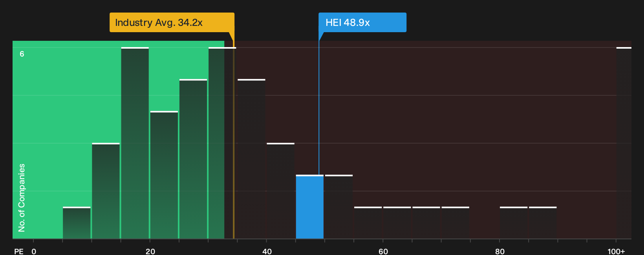Click the 20-25 PE histogram bar
Viewport: 644px width, 255px height.
164,175
